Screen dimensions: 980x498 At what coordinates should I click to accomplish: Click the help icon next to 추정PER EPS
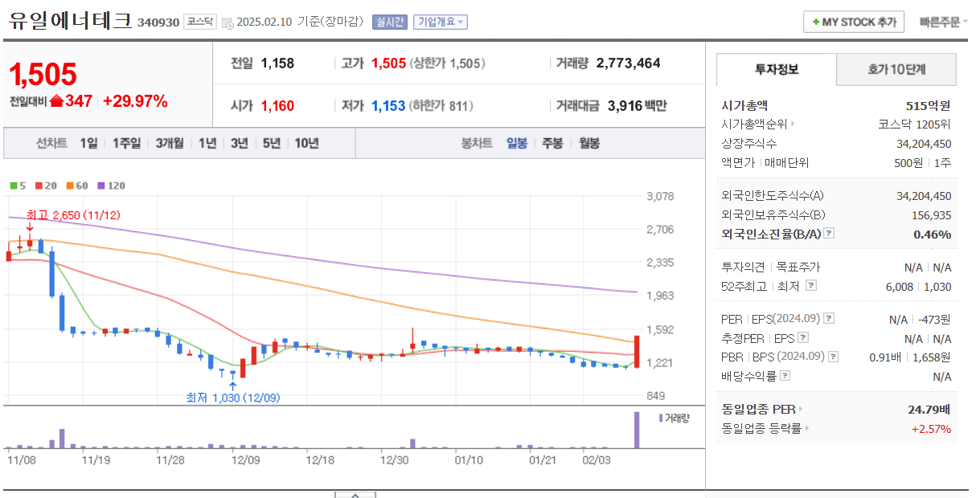803,338
